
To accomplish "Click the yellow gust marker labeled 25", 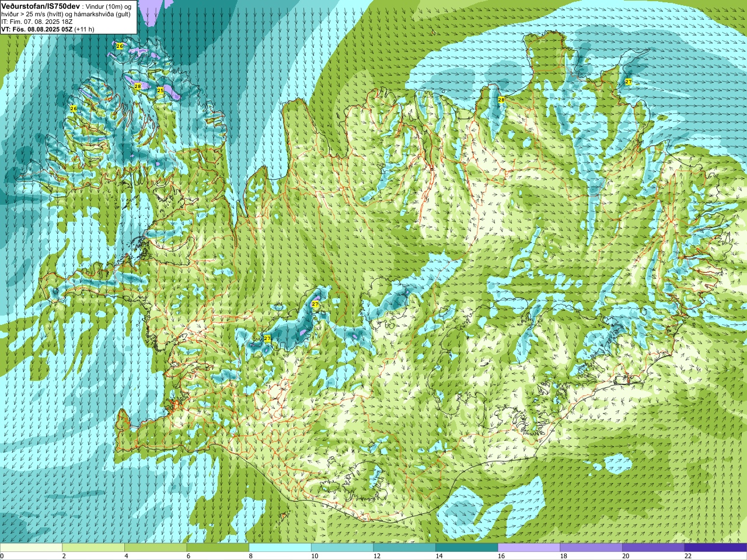I will pyautogui.click(x=160, y=90).
